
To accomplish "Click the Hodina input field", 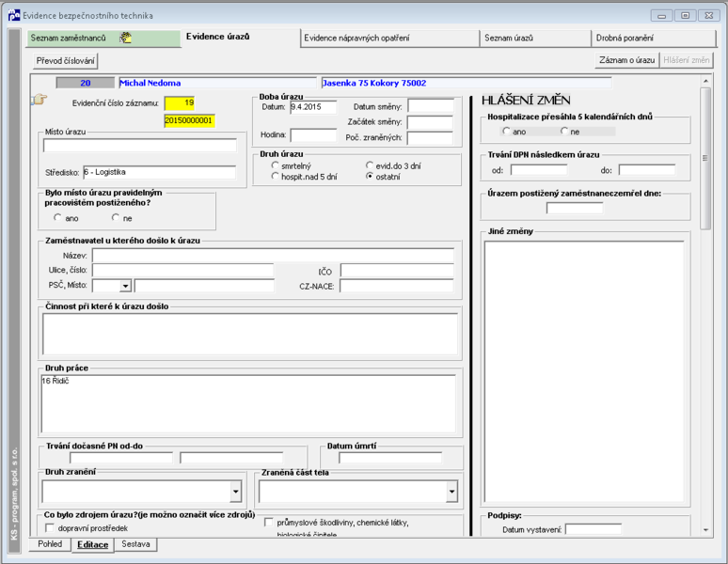I will [x=313, y=135].
